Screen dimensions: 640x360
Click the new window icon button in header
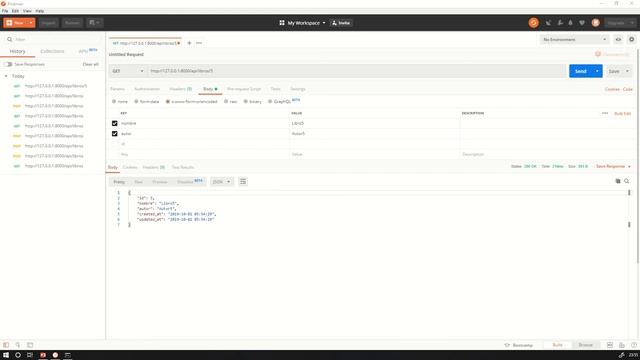pyautogui.click(x=94, y=23)
